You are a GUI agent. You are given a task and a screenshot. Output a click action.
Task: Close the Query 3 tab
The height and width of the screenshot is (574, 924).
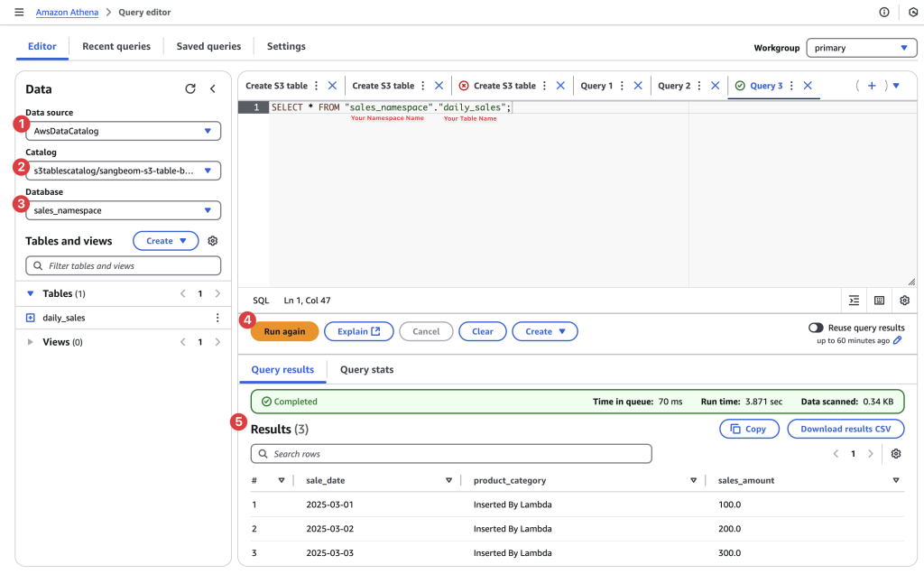(808, 86)
